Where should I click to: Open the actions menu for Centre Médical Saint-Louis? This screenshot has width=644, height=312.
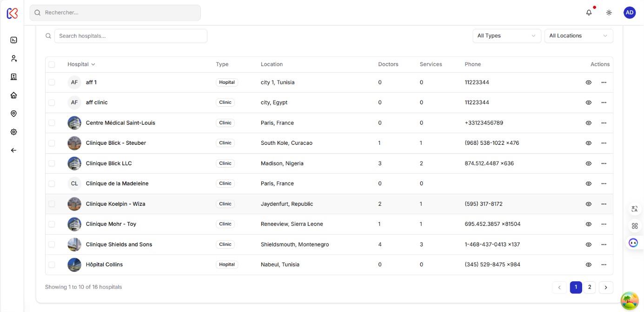point(604,122)
